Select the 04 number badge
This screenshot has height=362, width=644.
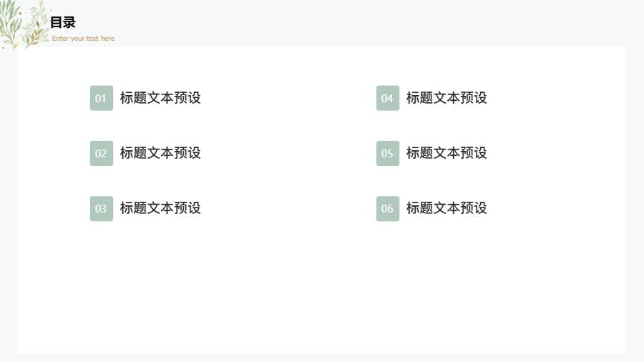pos(387,98)
